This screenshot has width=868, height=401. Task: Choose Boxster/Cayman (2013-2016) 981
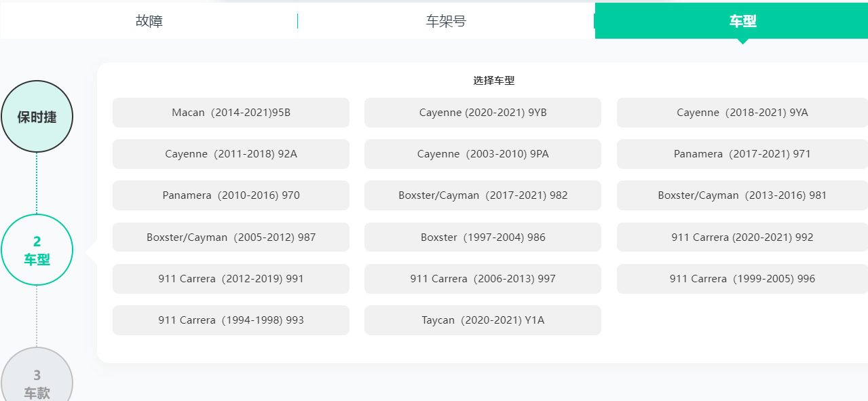pyautogui.click(x=741, y=195)
